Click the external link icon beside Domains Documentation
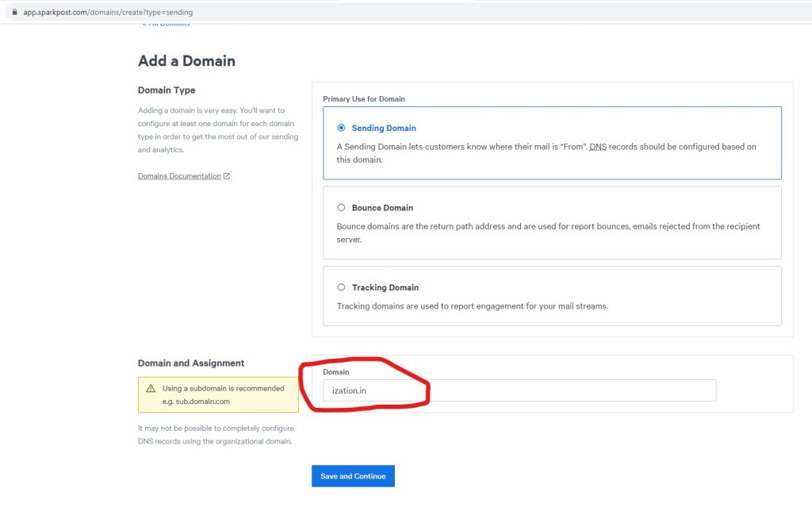The image size is (812, 511). [x=227, y=176]
